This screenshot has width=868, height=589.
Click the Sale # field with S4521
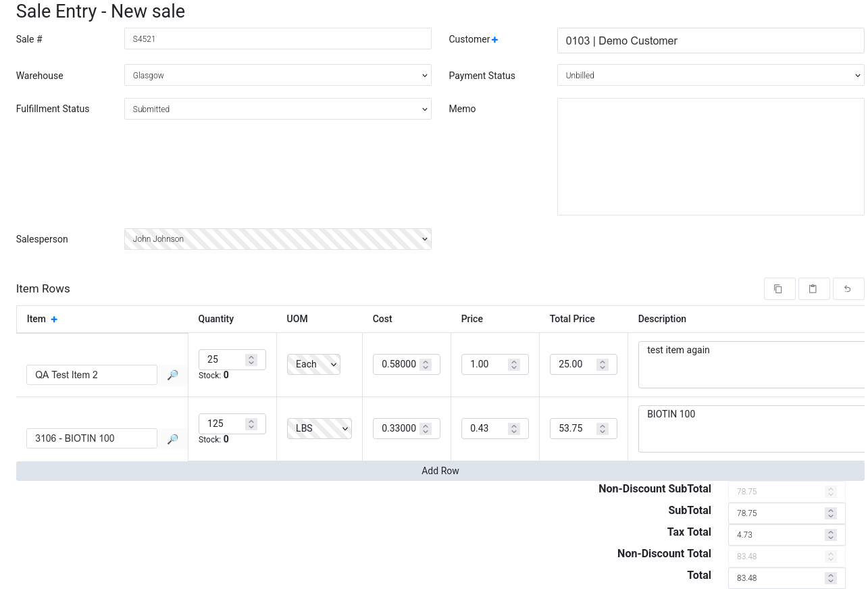(278, 39)
